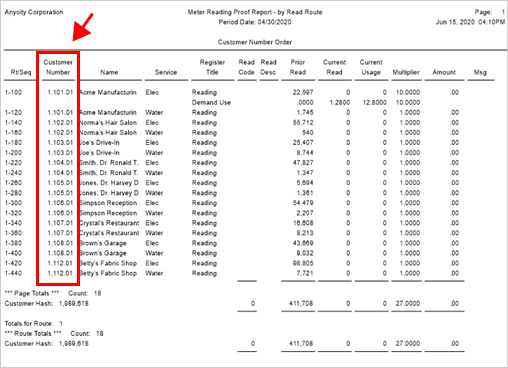Click prior read value 7,721
508x368 pixels.
click(x=305, y=273)
